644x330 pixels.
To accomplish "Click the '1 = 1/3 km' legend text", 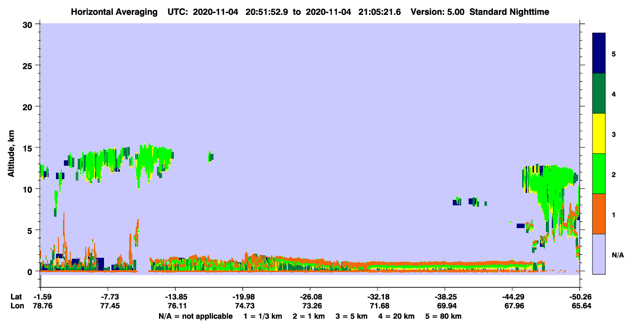I will tap(263, 316).
